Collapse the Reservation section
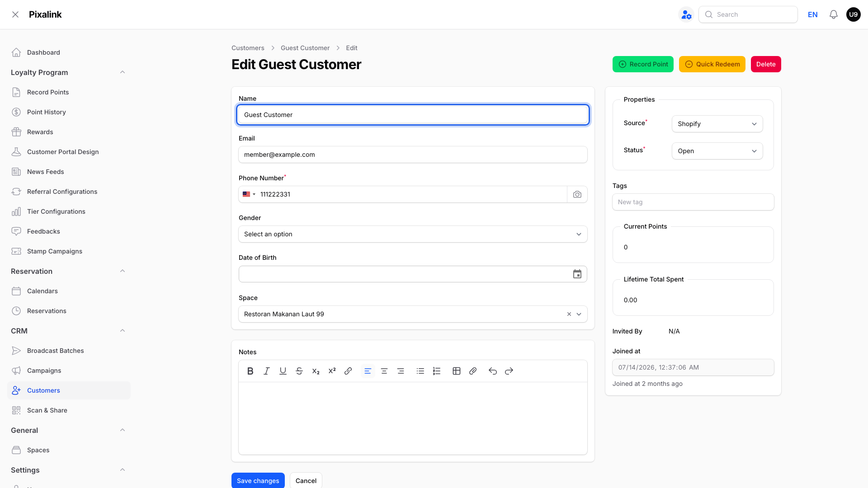The width and height of the screenshot is (868, 488). click(x=123, y=271)
